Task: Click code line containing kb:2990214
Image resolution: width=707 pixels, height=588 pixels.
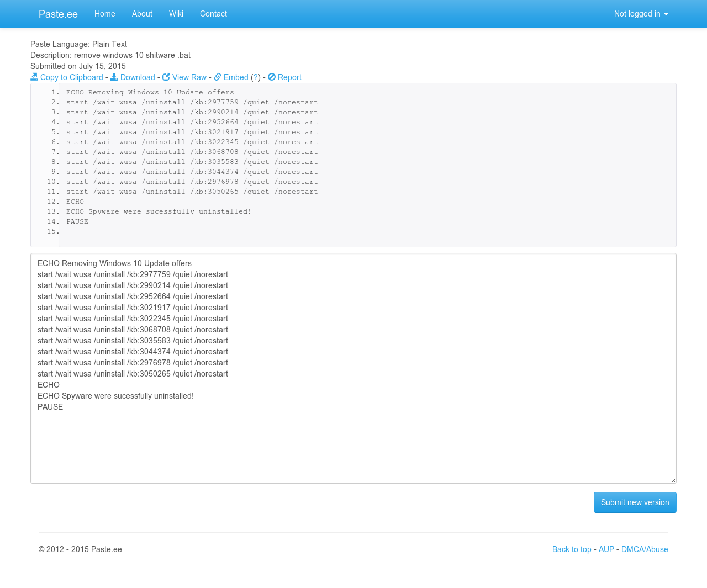Action: coord(192,112)
